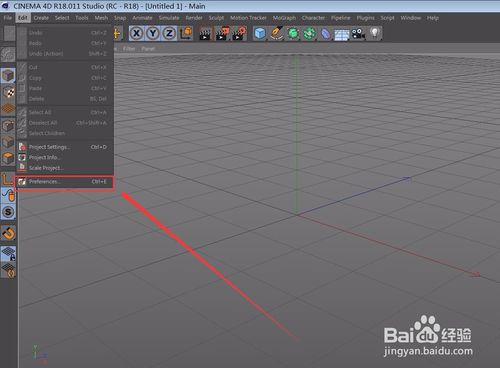Toggle Enable Snap magnet icon
The image size is (500, 368).
[x=8, y=233]
